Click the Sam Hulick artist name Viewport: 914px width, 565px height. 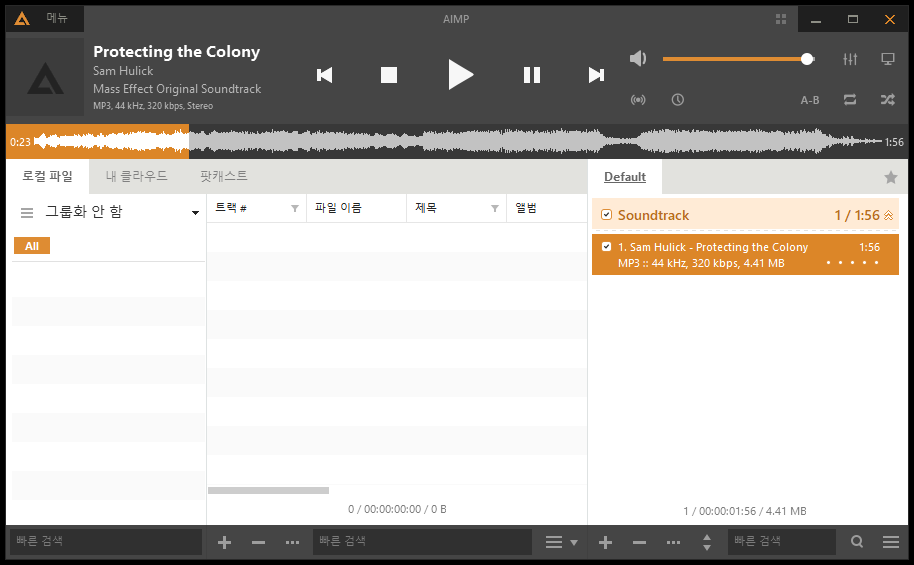[x=123, y=71]
